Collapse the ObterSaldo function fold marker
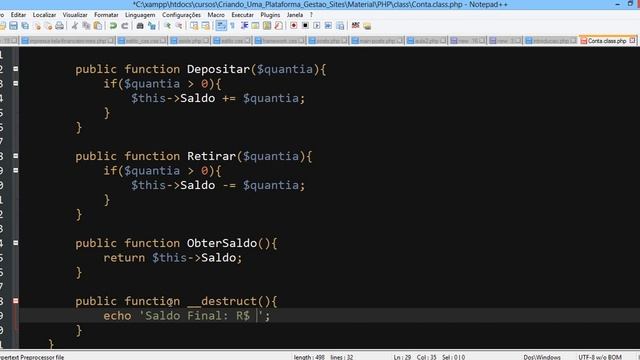Viewport: 640px width, 360px height. (x=16, y=243)
